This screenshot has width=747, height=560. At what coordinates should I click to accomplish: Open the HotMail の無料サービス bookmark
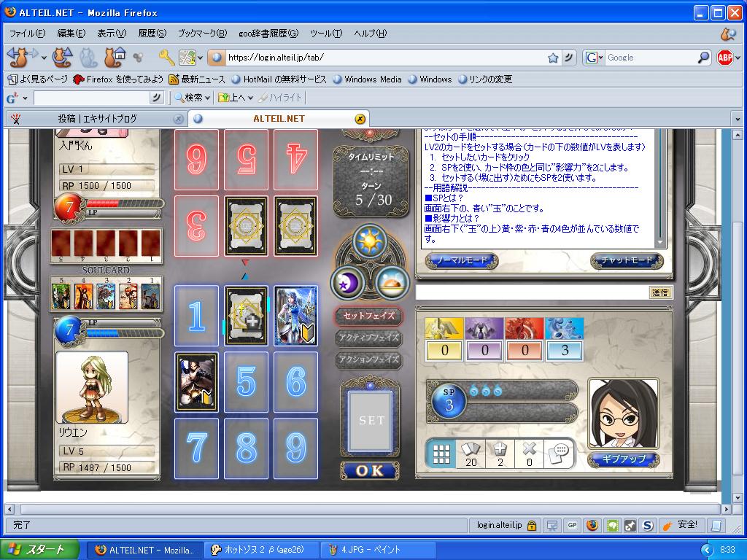(x=279, y=79)
